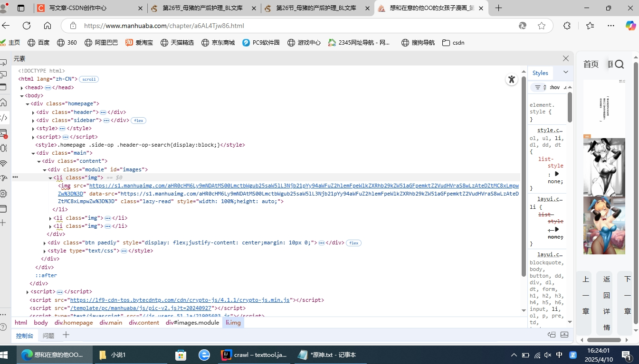The width and height of the screenshot is (639, 364).
Task: Click the scroll badge next to html
Action: tap(89, 79)
